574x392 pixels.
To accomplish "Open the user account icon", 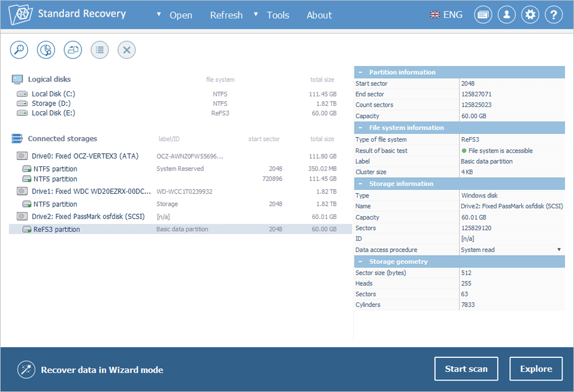I will click(506, 15).
